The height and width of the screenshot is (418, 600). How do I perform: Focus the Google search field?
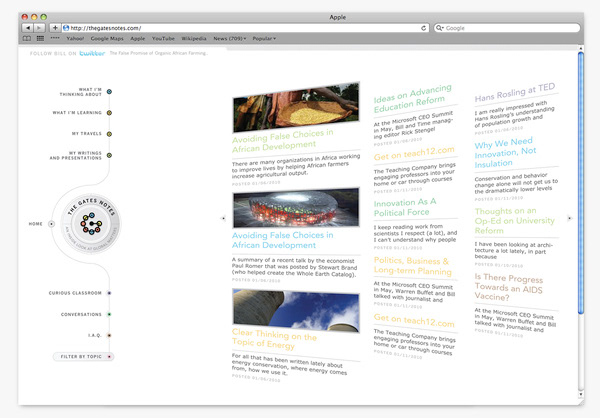[507, 28]
